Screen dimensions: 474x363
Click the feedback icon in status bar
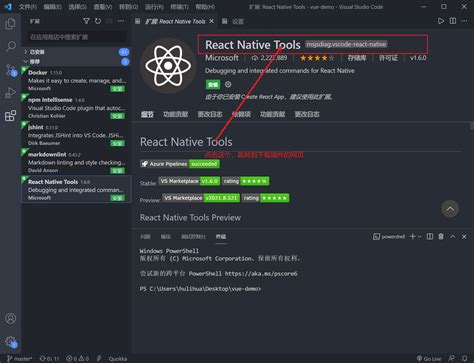click(x=451, y=358)
